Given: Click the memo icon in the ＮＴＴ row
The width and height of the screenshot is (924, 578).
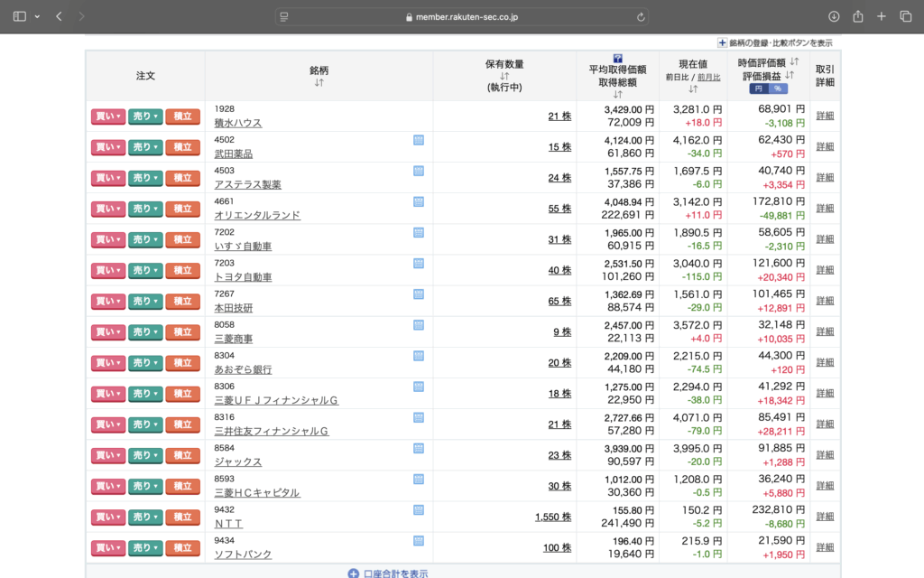Looking at the screenshot, I should 418,510.
